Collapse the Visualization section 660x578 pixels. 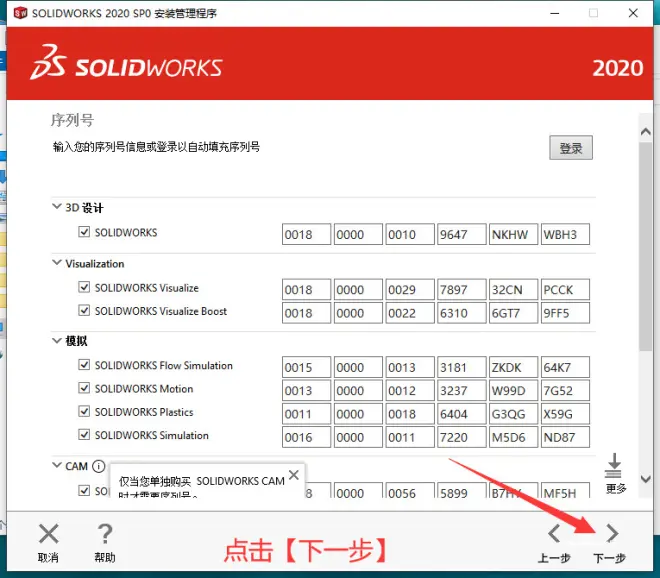point(57,263)
